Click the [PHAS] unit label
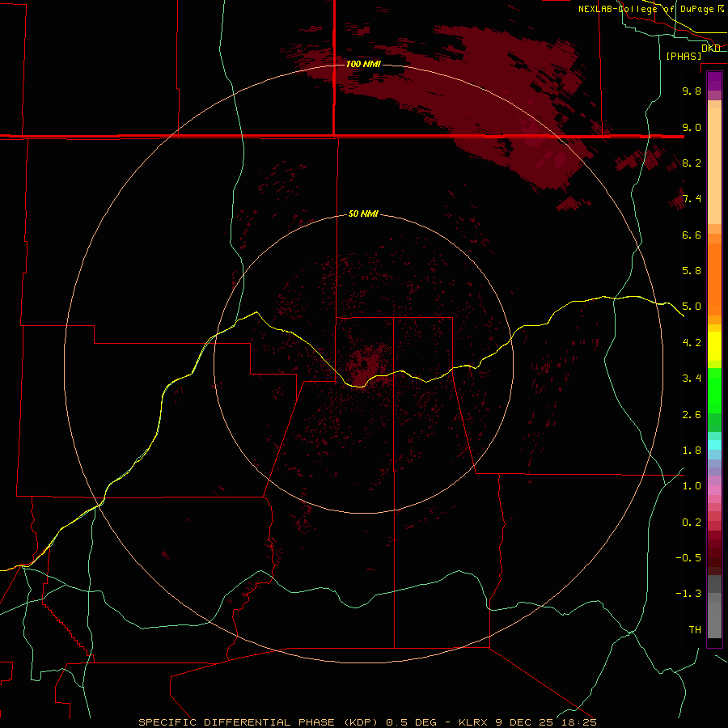Image resolution: width=728 pixels, height=728 pixels. point(684,56)
